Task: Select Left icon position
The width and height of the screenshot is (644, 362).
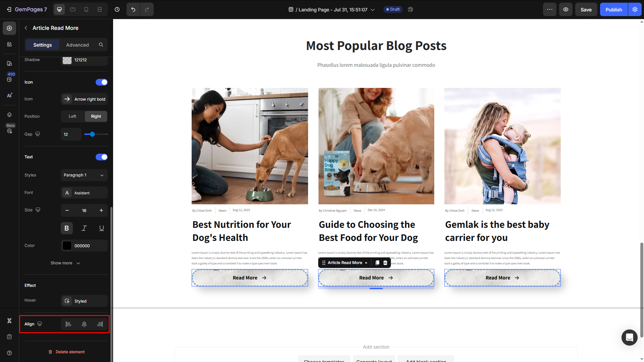Action: tap(72, 116)
